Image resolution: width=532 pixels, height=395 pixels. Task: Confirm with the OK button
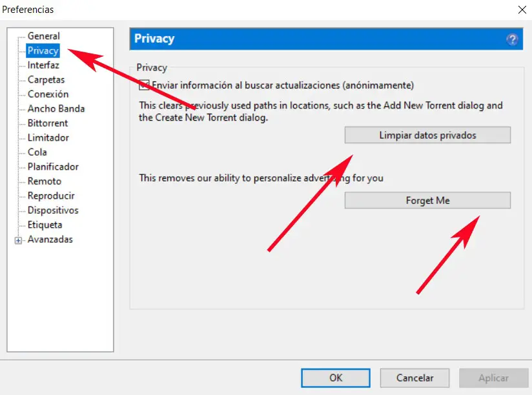coord(336,378)
